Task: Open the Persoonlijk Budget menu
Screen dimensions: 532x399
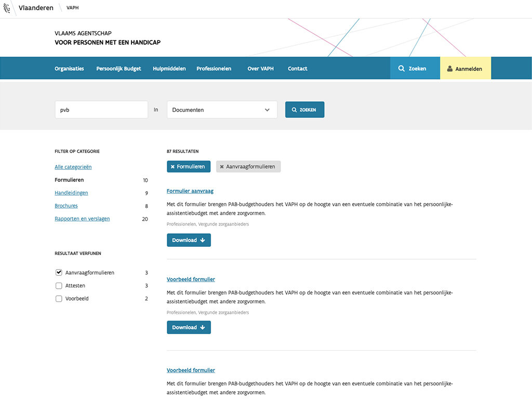Action: click(118, 69)
